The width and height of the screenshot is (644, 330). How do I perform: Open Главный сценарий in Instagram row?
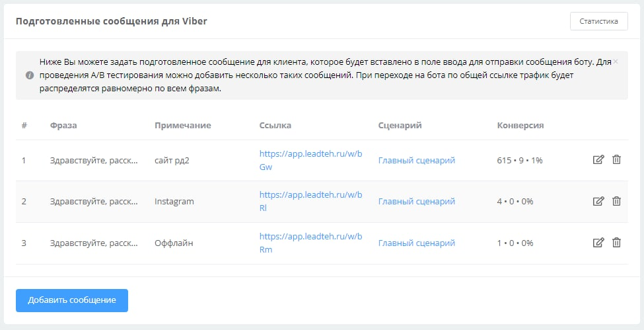[x=416, y=202]
